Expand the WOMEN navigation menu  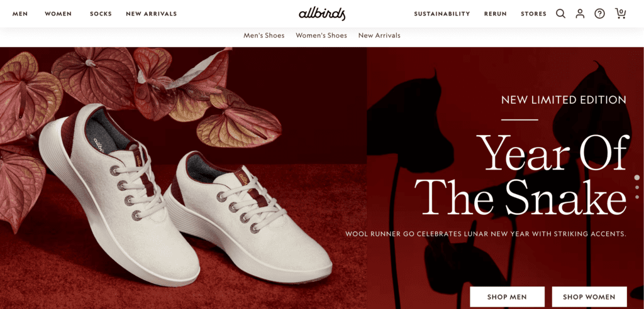tap(58, 14)
